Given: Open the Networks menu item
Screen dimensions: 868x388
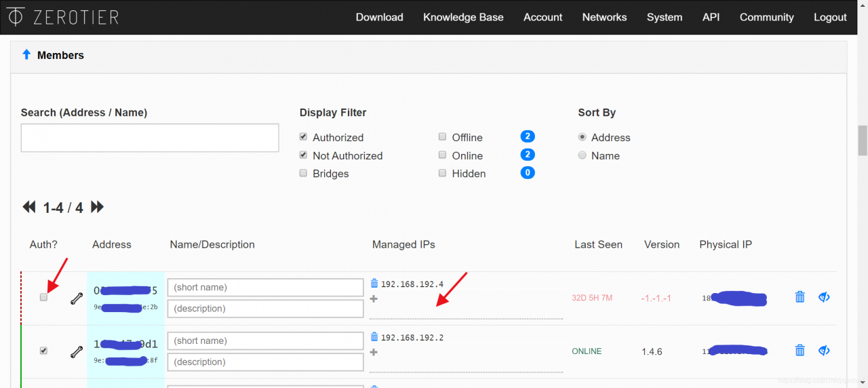Looking at the screenshot, I should (604, 17).
